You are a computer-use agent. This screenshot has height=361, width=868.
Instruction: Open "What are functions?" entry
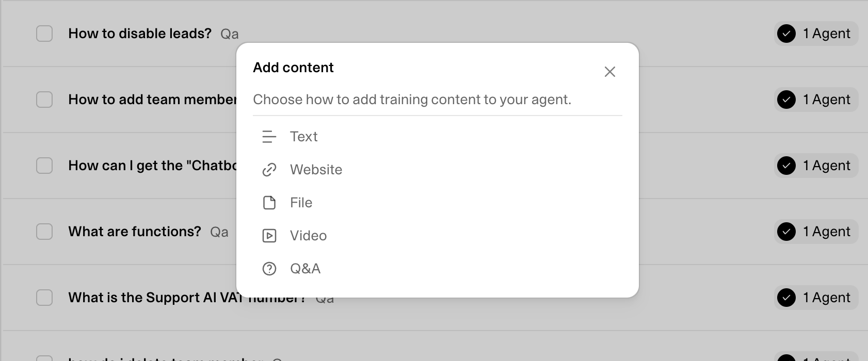[x=135, y=232]
